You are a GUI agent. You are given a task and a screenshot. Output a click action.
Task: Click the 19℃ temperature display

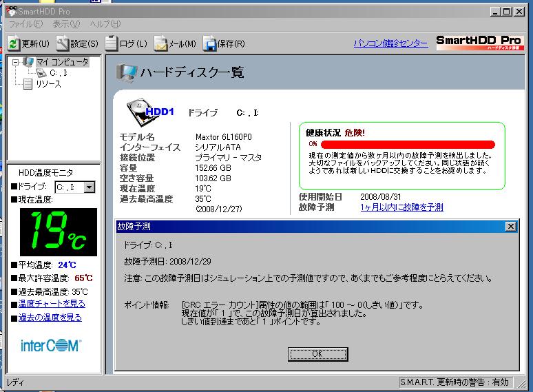point(59,232)
